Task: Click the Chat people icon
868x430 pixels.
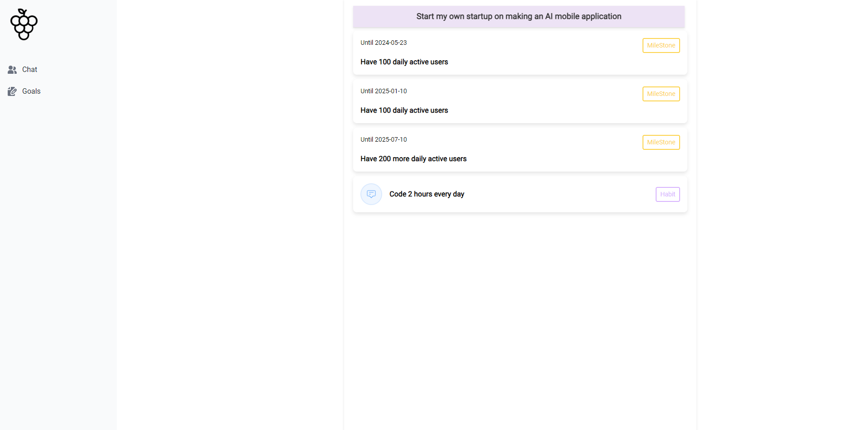Action: [12, 70]
